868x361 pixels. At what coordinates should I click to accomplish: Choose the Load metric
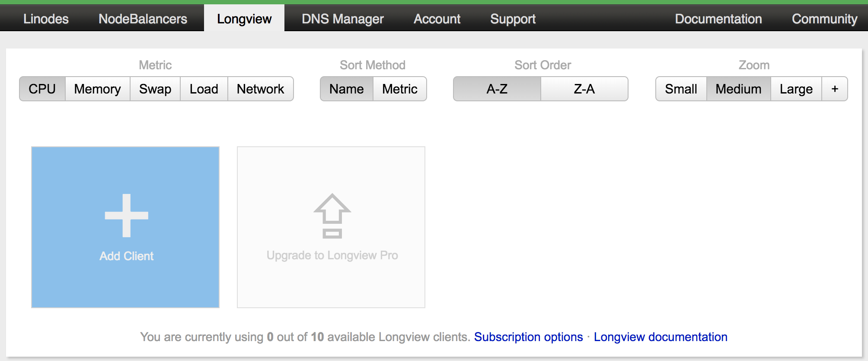click(204, 89)
